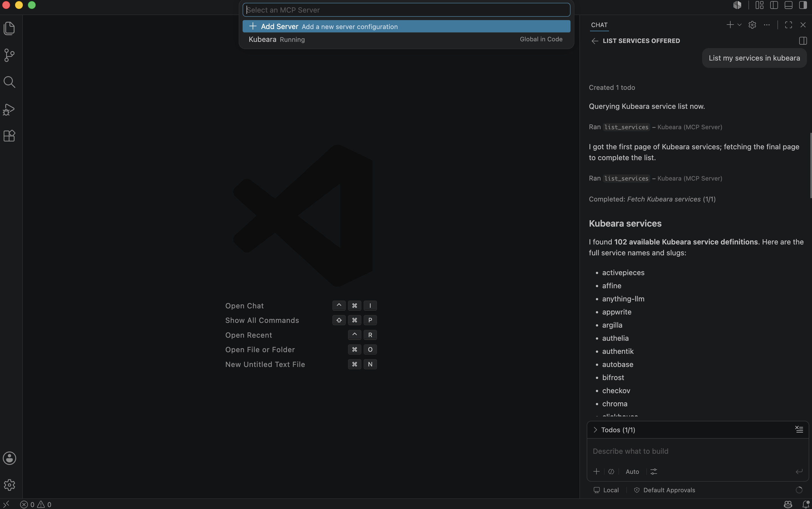Click the List my services in kubeara message
This screenshot has width=812, height=509.
point(754,58)
